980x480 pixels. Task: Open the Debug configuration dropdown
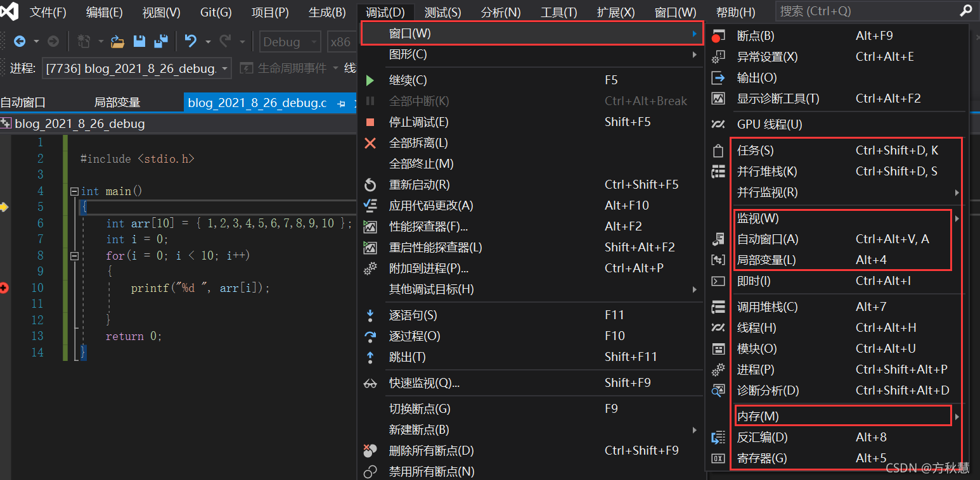coord(290,42)
